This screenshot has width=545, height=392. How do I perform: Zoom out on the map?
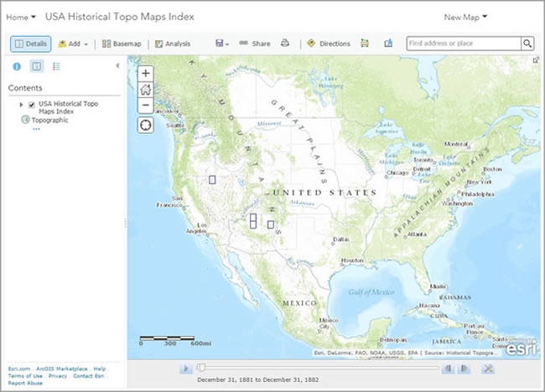146,106
